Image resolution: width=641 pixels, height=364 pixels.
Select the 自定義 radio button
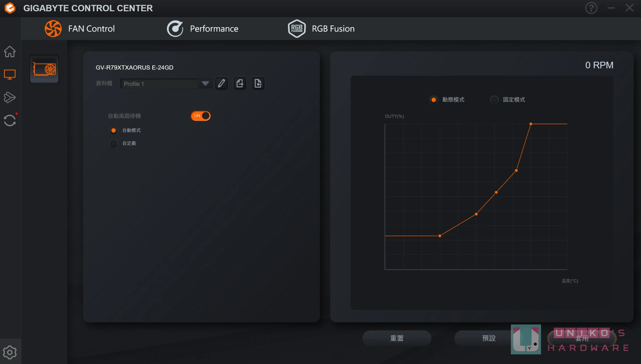[x=113, y=143]
